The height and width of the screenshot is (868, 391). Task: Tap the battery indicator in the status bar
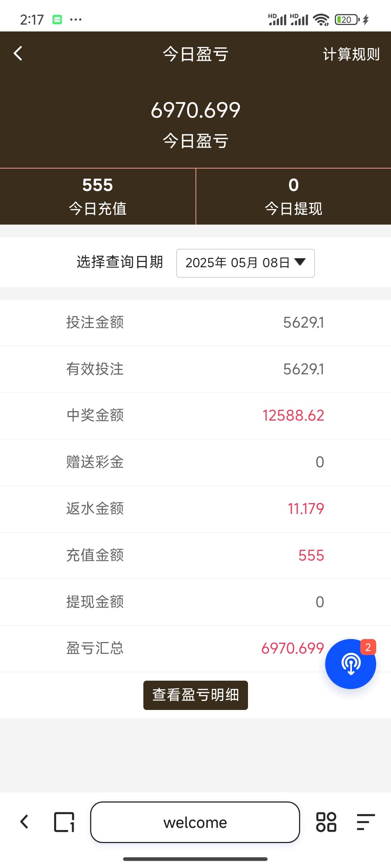pyautogui.click(x=347, y=20)
